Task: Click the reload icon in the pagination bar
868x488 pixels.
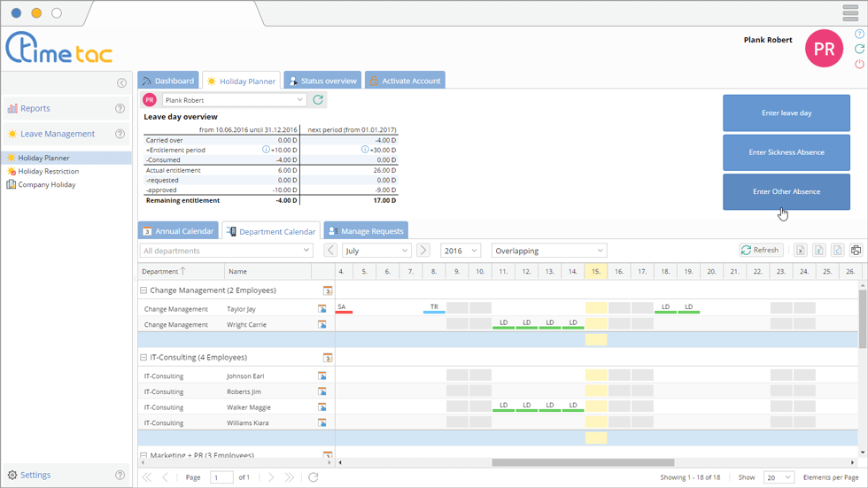Action: (313, 477)
